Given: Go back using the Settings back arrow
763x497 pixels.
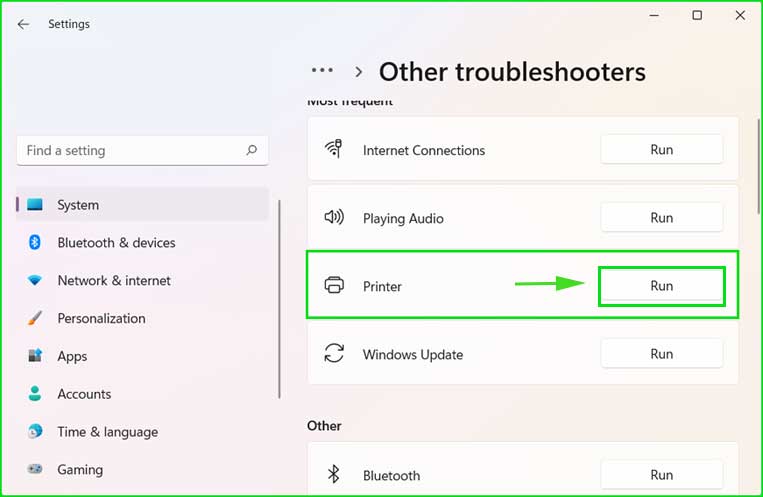Looking at the screenshot, I should click(23, 24).
